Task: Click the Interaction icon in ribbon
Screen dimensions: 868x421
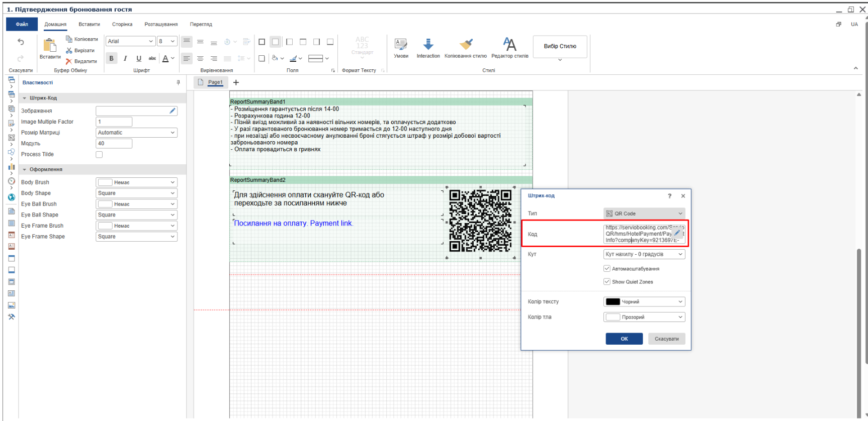Action: pos(428,45)
